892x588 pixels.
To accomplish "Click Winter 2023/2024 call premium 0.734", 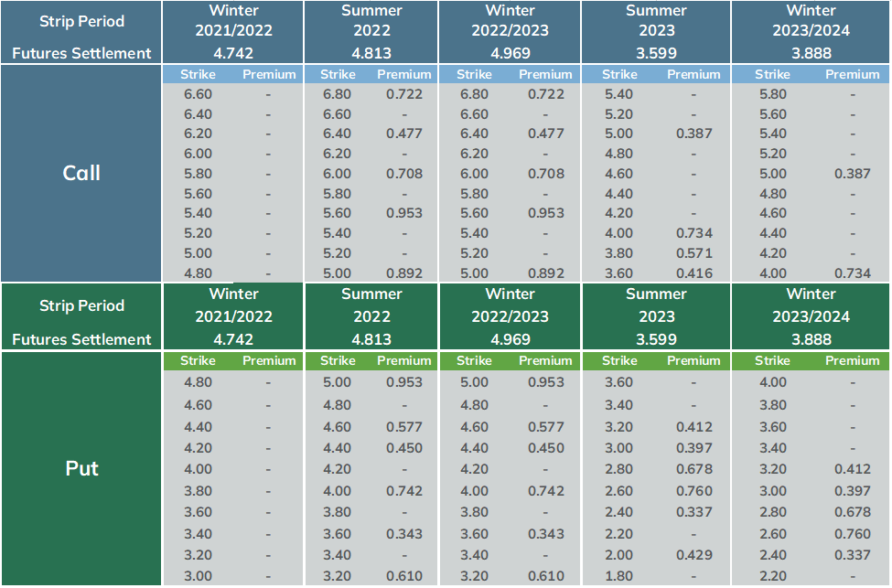I will pyautogui.click(x=852, y=273).
